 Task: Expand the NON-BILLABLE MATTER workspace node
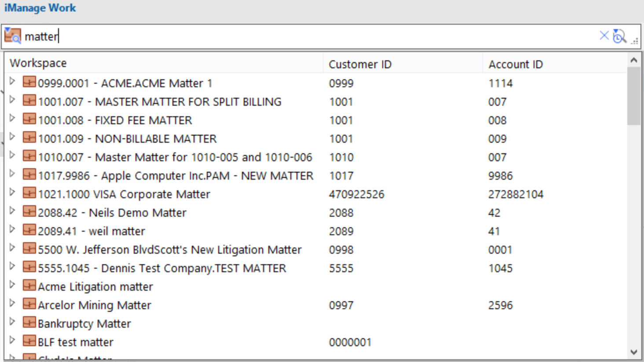12,137
